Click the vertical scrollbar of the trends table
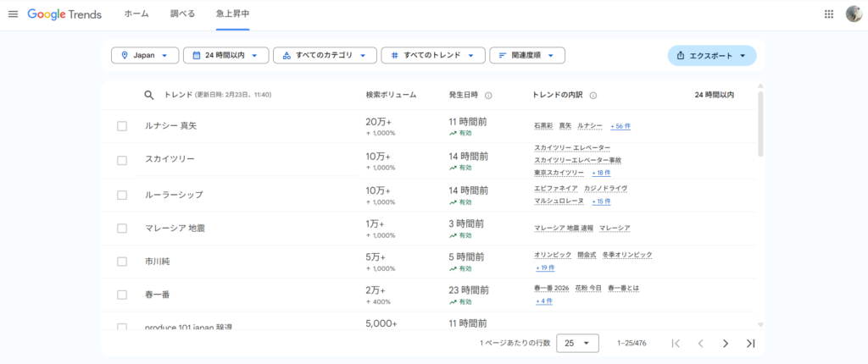 pyautogui.click(x=760, y=123)
